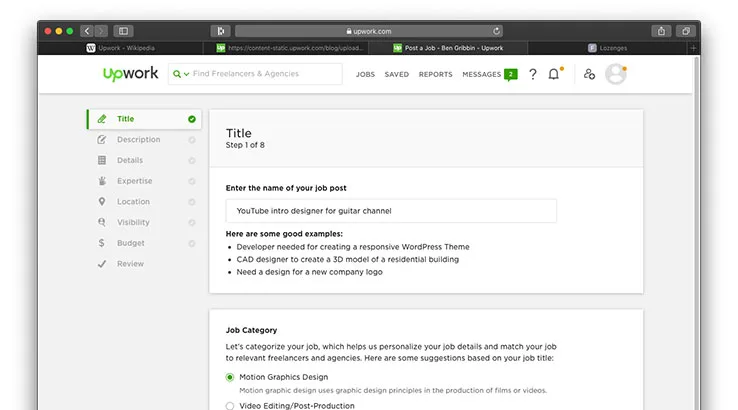The width and height of the screenshot is (738, 410).
Task: Select the Video Editing/Post-Production radio option
Action: (x=230, y=405)
